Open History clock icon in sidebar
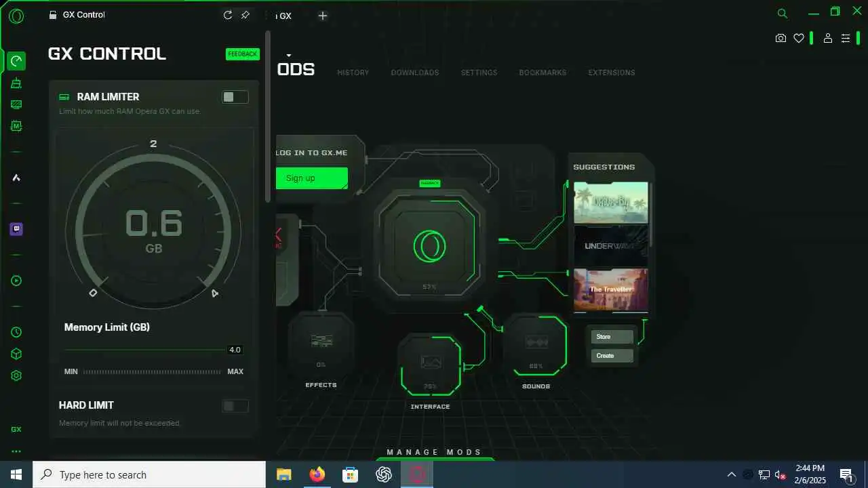868x488 pixels. pyautogui.click(x=16, y=332)
